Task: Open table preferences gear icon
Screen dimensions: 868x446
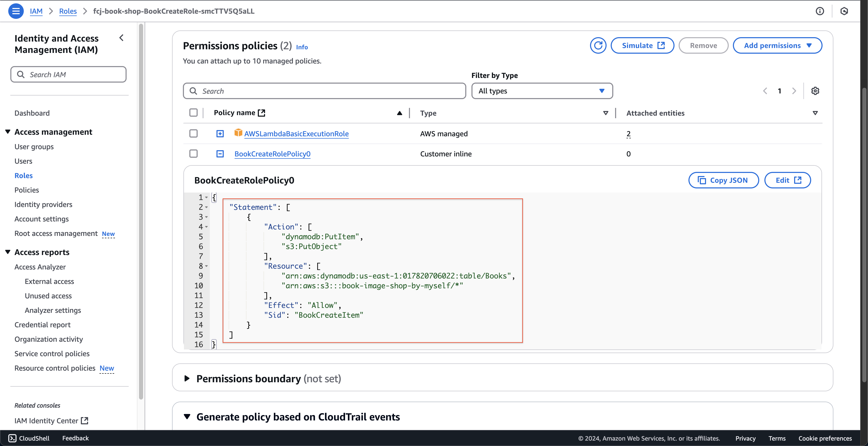Action: click(815, 91)
